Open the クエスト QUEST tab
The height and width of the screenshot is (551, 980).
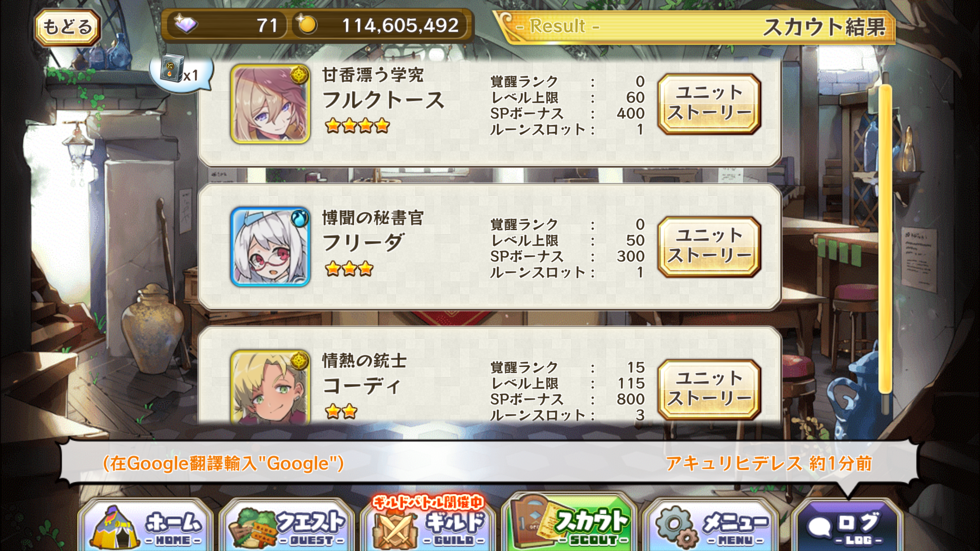pyautogui.click(x=287, y=525)
